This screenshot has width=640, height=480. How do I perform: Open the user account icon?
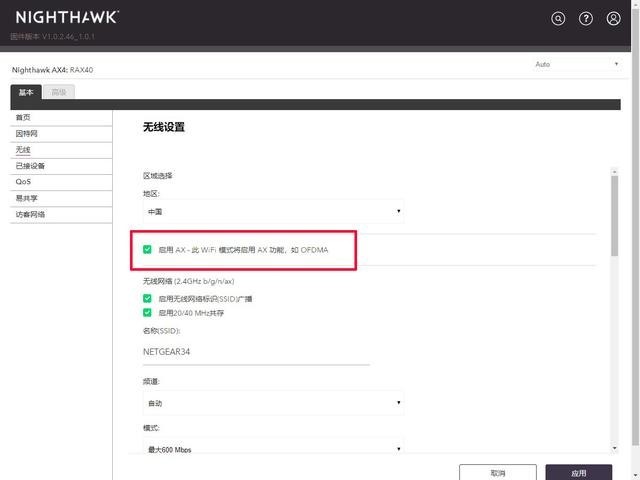tap(613, 18)
